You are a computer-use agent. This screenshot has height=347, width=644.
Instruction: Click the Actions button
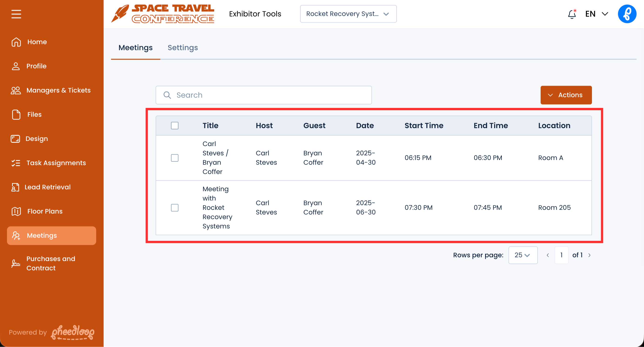[566, 95]
